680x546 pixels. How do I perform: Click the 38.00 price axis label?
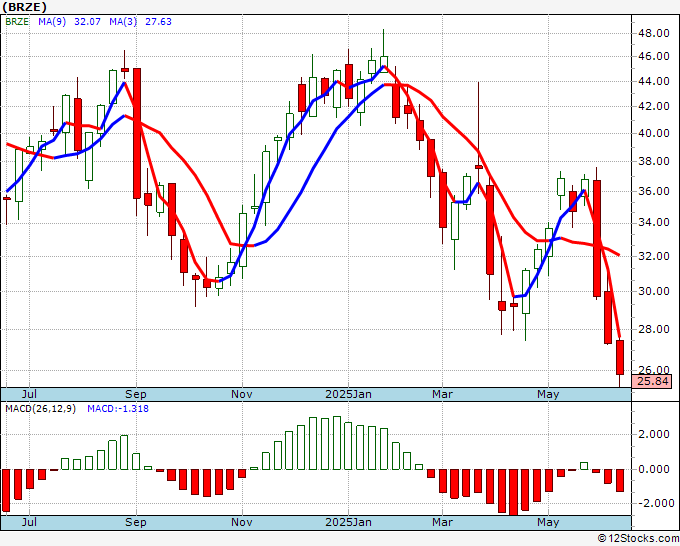654,161
